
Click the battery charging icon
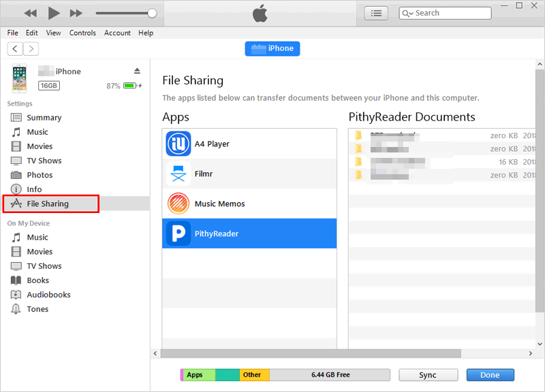(x=133, y=86)
